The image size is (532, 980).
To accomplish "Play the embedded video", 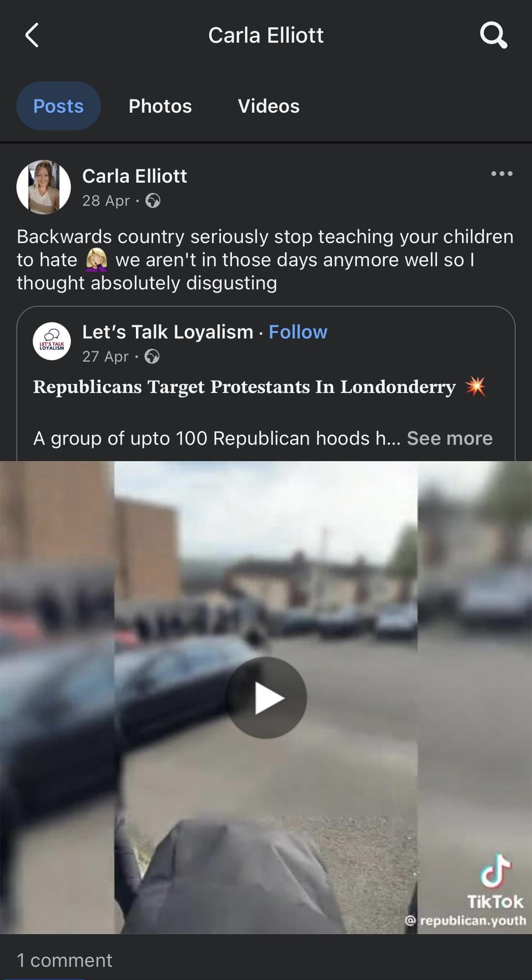I will [266, 697].
